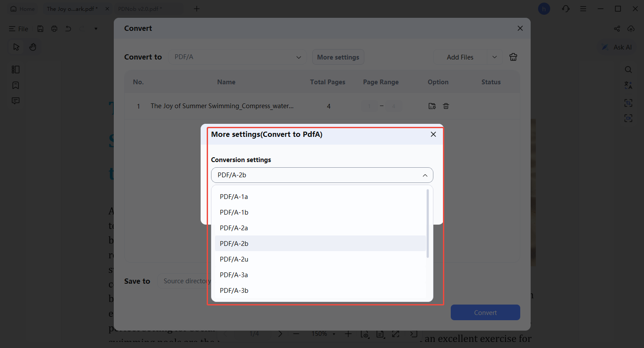Screen dimensions: 644x348
Task: Open the bookmarks panel
Action: click(x=16, y=85)
